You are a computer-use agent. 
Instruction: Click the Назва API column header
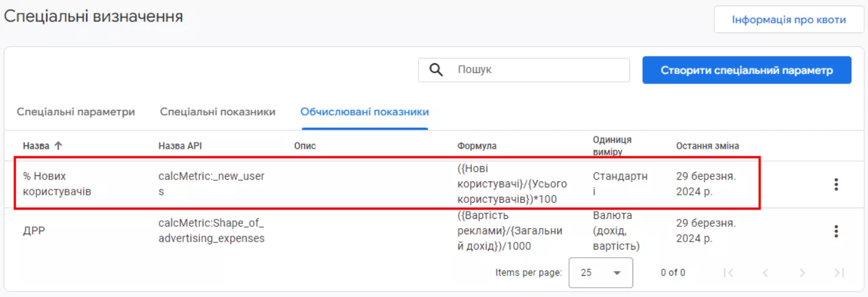(x=180, y=146)
